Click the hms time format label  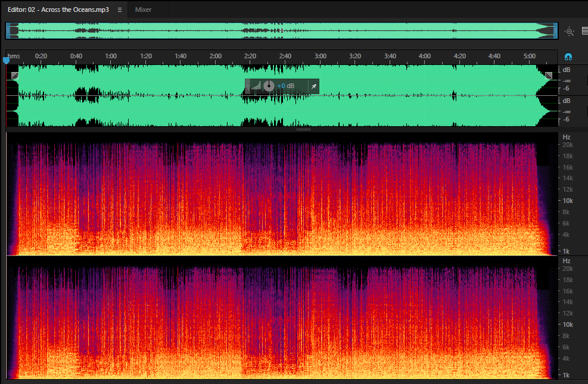pyautogui.click(x=14, y=56)
